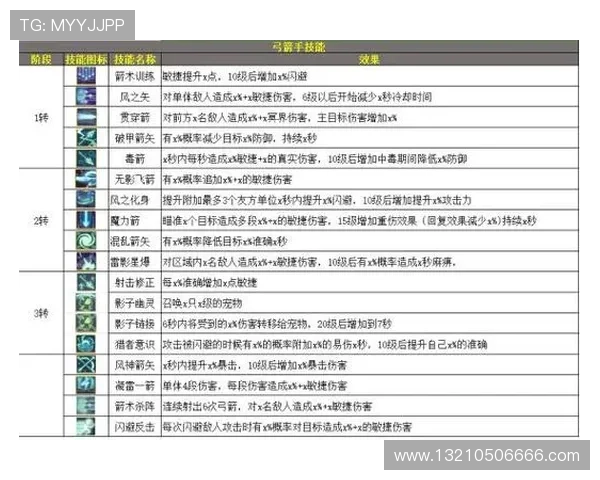The width and height of the screenshot is (600, 480).
Task: Click the skill name 射击修正
Action: pos(135,283)
